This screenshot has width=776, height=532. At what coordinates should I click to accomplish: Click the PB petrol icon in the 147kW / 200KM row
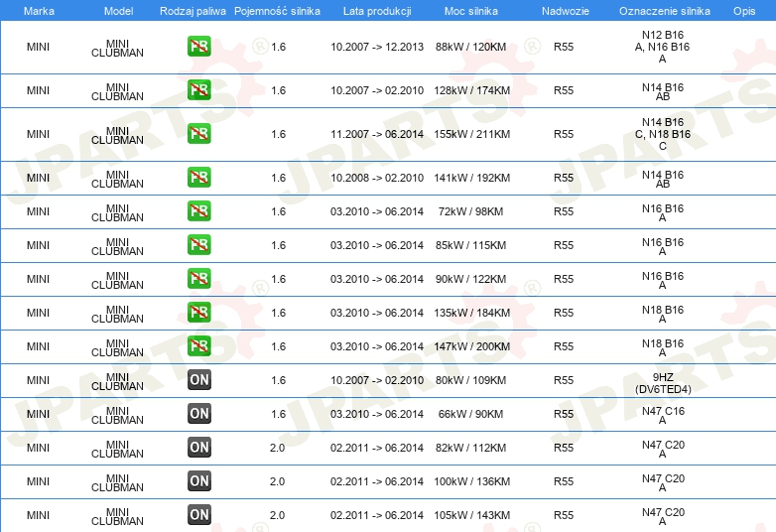pos(198,346)
